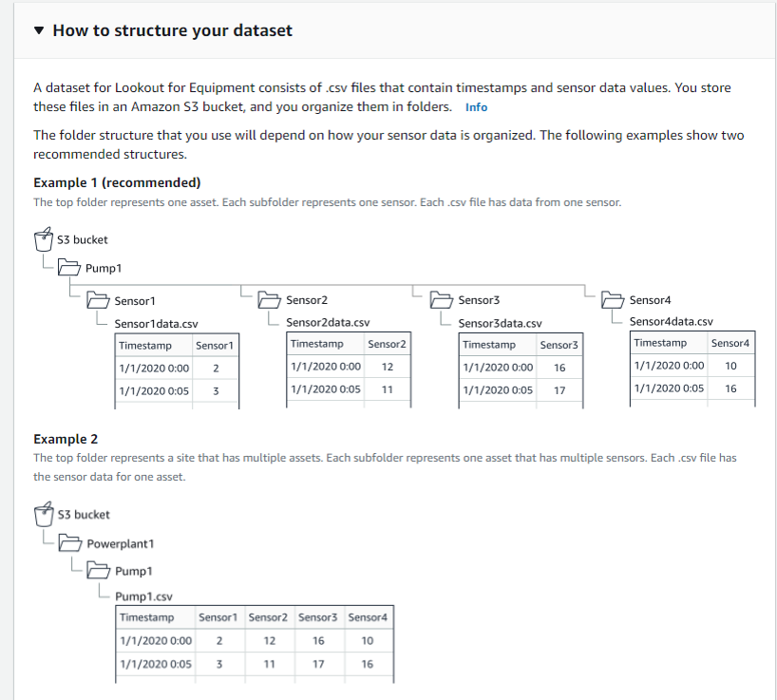Select the Sensor1 folder icon
This screenshot has width=777, height=700.
(x=98, y=300)
